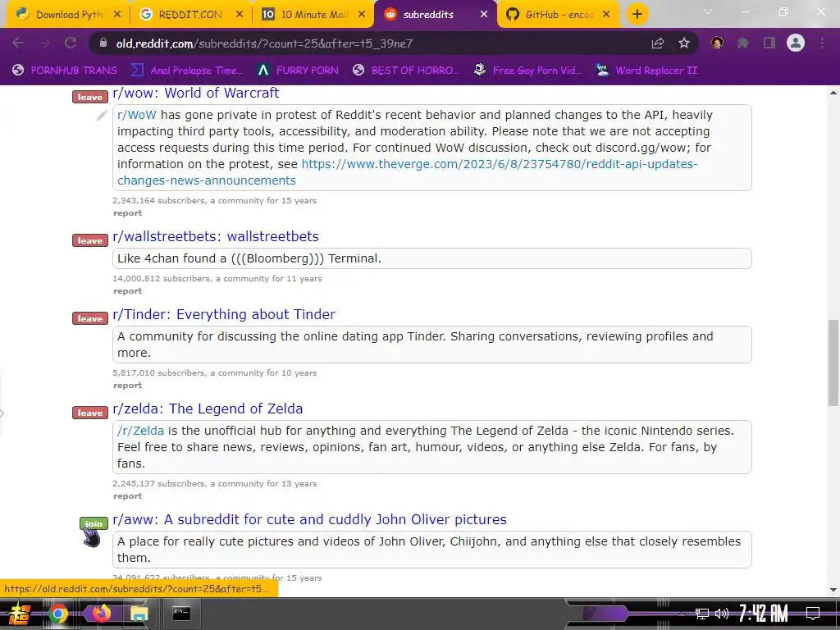Open r/zelda: The Legend of Zelda link
Screen dimensions: 840x630
[208, 409]
